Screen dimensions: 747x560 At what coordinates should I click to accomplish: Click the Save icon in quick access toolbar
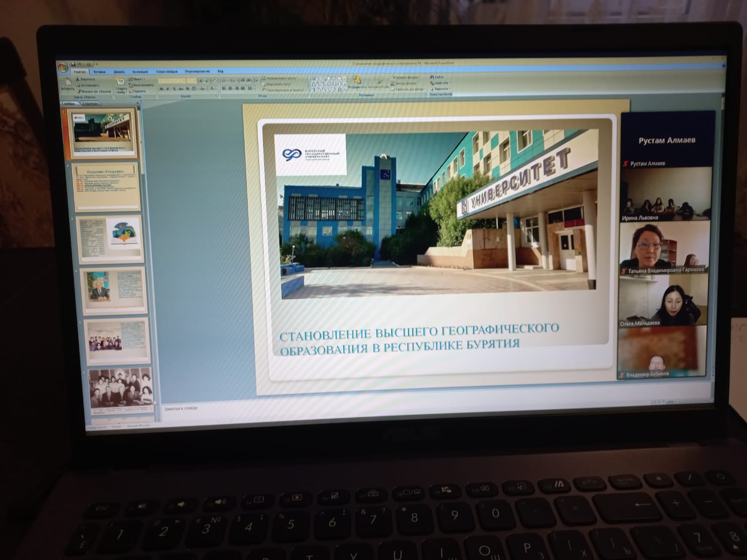tap(73, 64)
